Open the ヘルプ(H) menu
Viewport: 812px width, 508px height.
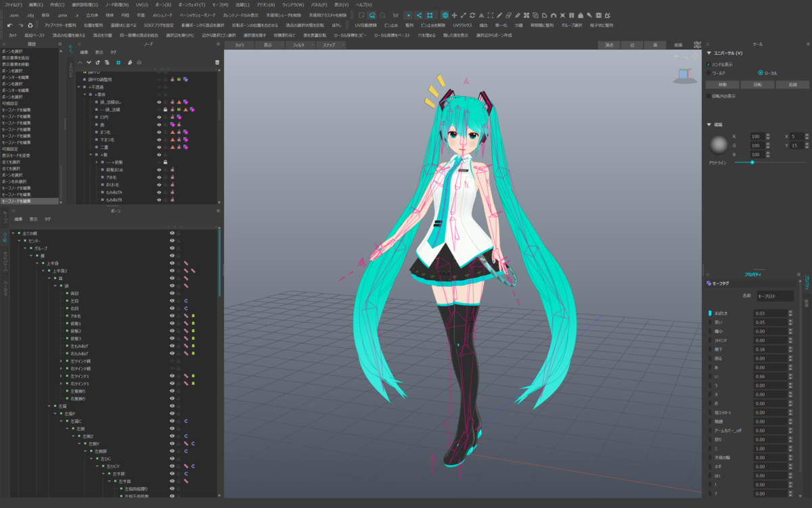click(364, 4)
